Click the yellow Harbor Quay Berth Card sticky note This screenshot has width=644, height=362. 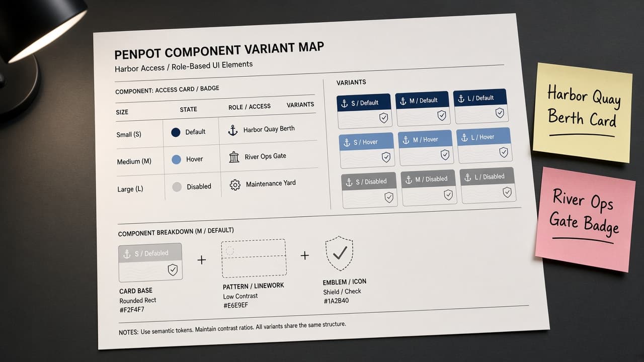583,113
